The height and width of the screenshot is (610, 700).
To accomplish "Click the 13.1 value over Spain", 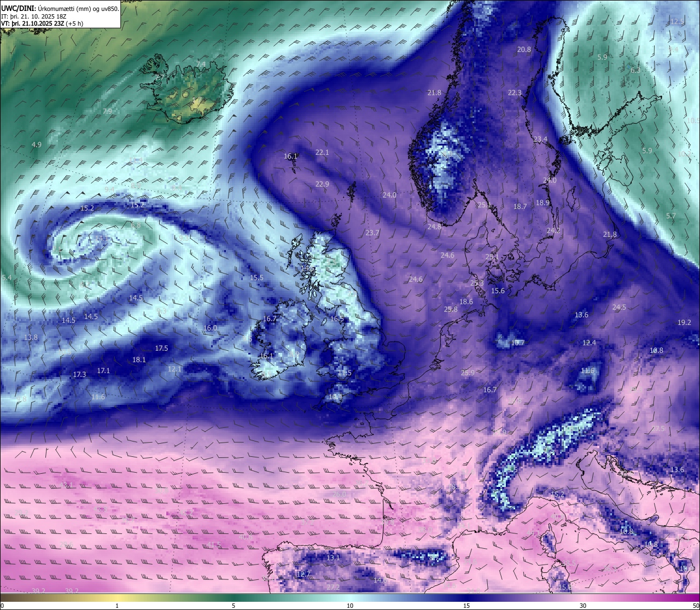I will (x=333, y=557).
